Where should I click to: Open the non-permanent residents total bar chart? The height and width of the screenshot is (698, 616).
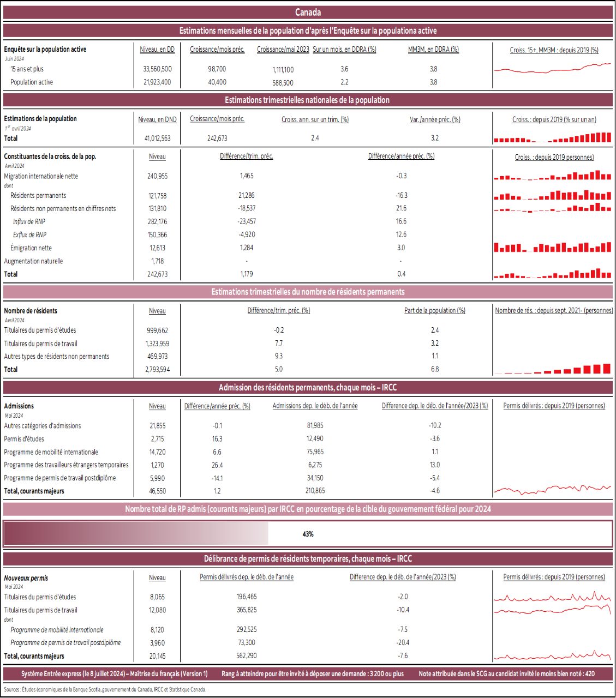pos(553,369)
